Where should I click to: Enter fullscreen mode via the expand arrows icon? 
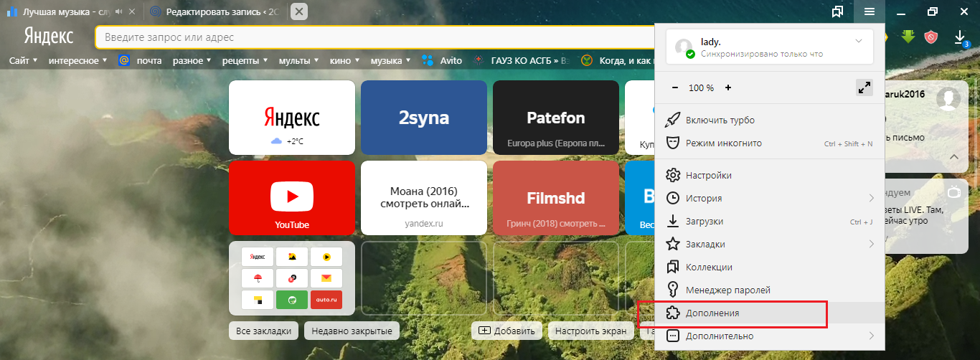864,87
